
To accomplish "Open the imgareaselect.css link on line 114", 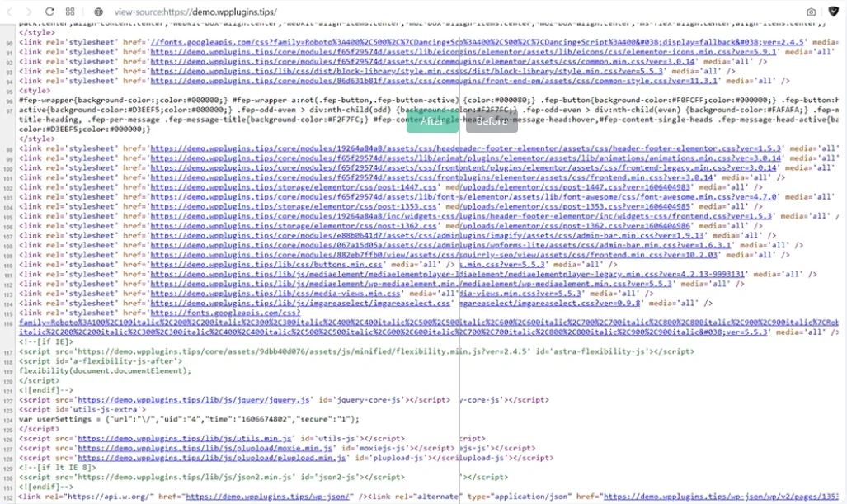I will pos(300,304).
